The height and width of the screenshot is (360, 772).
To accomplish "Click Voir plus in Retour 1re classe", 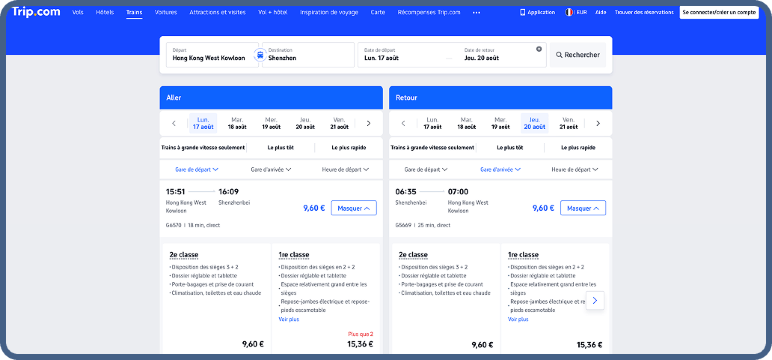I will click(518, 319).
